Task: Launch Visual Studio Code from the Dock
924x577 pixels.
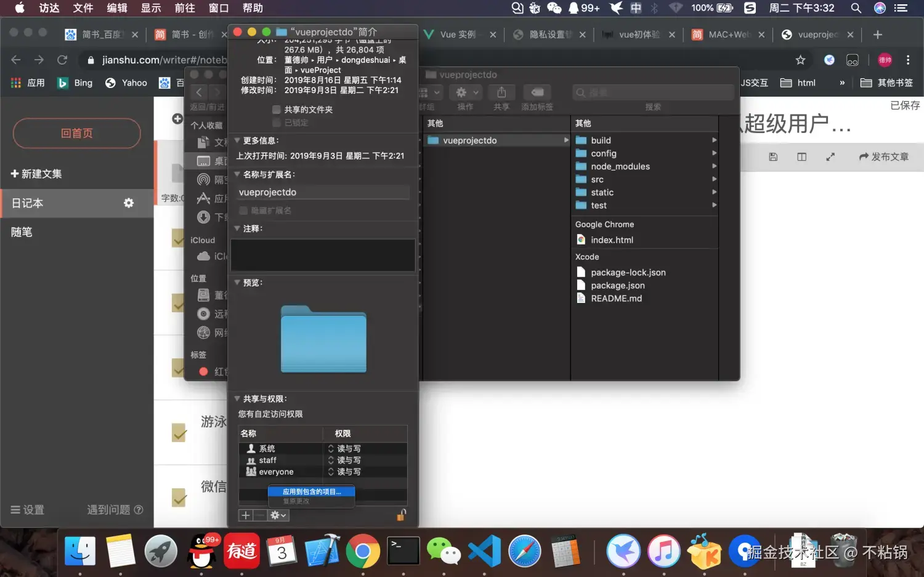Action: coord(484,551)
